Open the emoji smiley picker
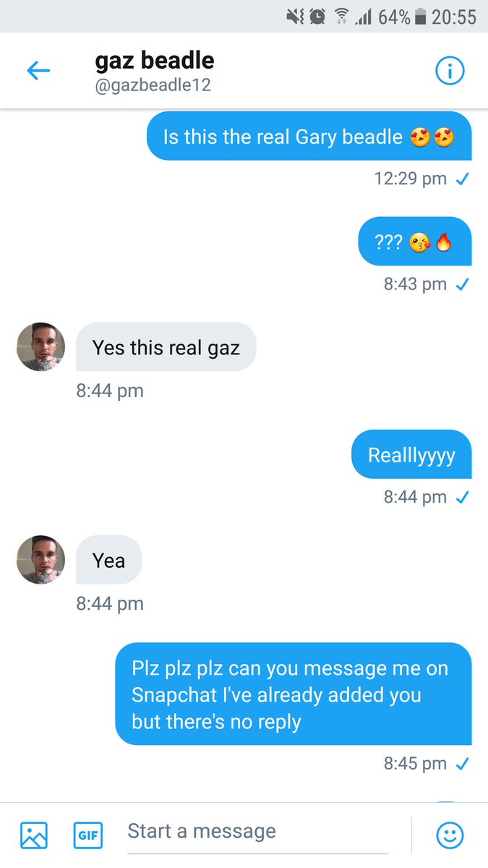Viewport: 488px width, 868px height. tap(450, 835)
